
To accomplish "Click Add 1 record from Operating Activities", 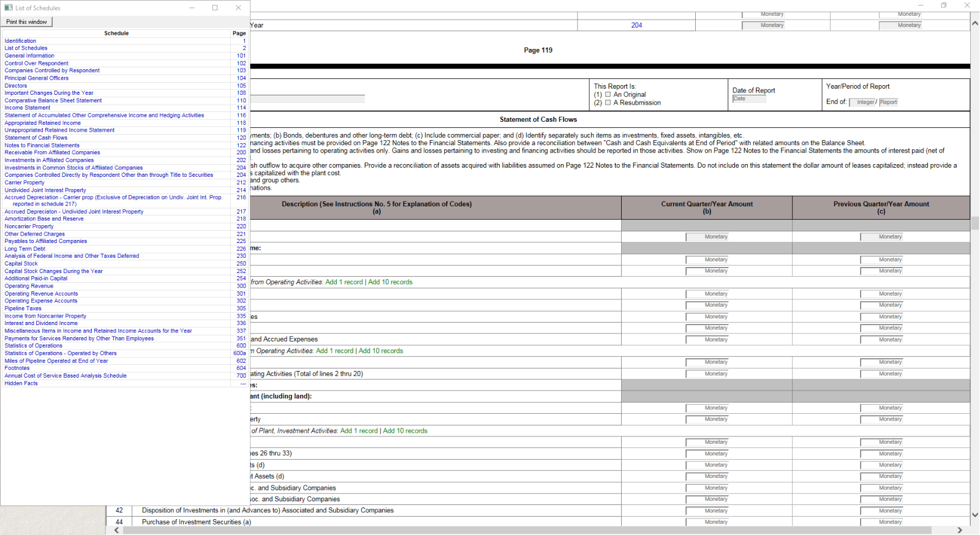I will pos(344,282).
